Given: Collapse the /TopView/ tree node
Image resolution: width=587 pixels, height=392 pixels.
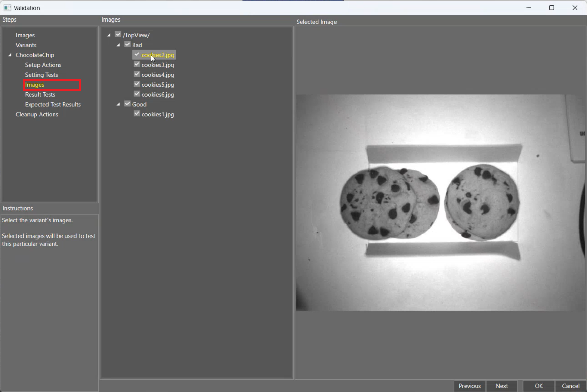Looking at the screenshot, I should [x=109, y=35].
